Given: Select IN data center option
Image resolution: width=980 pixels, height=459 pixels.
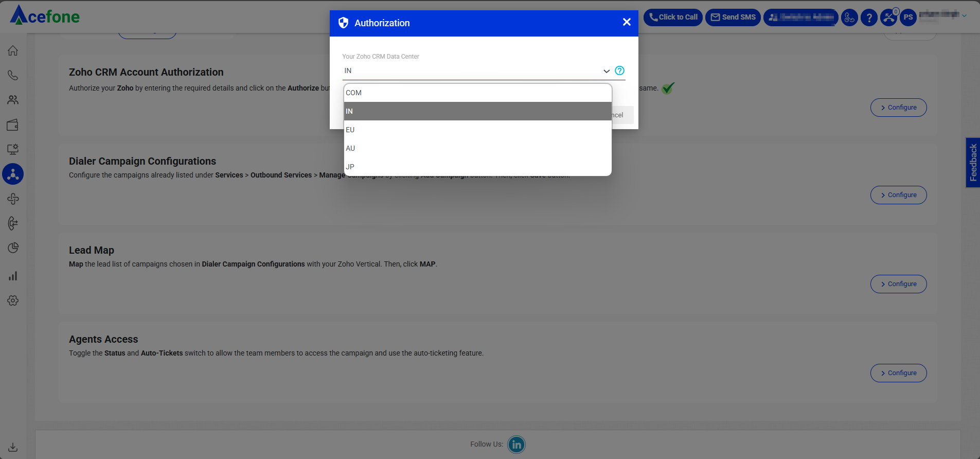Looking at the screenshot, I should [x=477, y=111].
